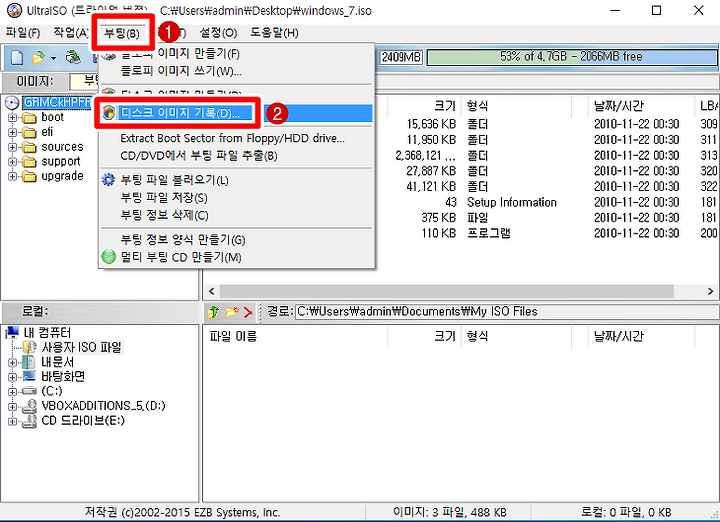Select the 2,368,121 size row

click(546, 155)
